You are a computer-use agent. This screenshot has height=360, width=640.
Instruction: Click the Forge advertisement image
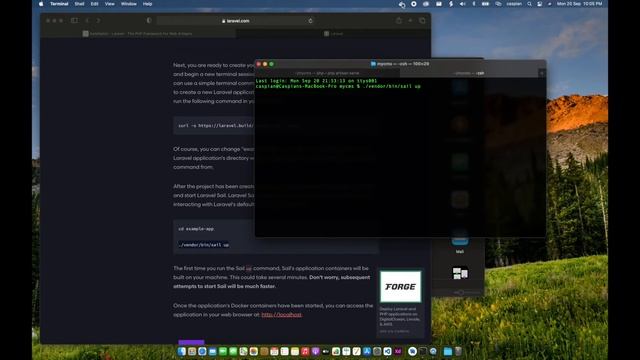(x=400, y=287)
